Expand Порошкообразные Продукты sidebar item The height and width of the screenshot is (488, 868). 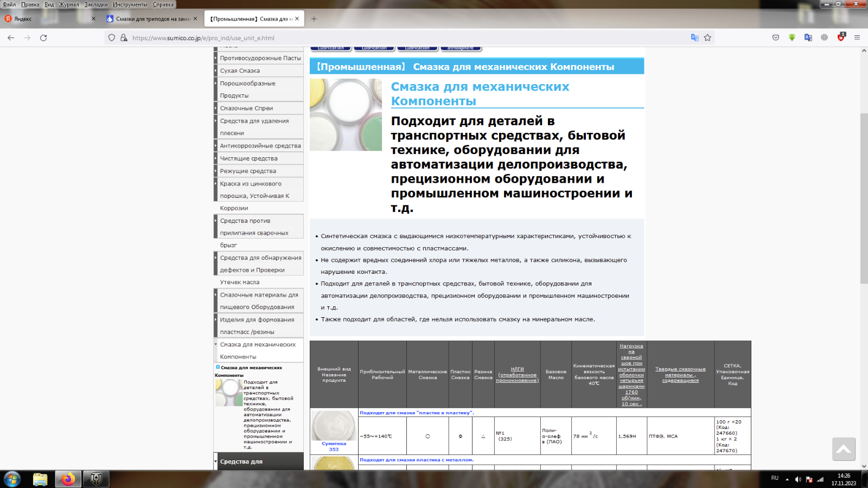(259, 89)
